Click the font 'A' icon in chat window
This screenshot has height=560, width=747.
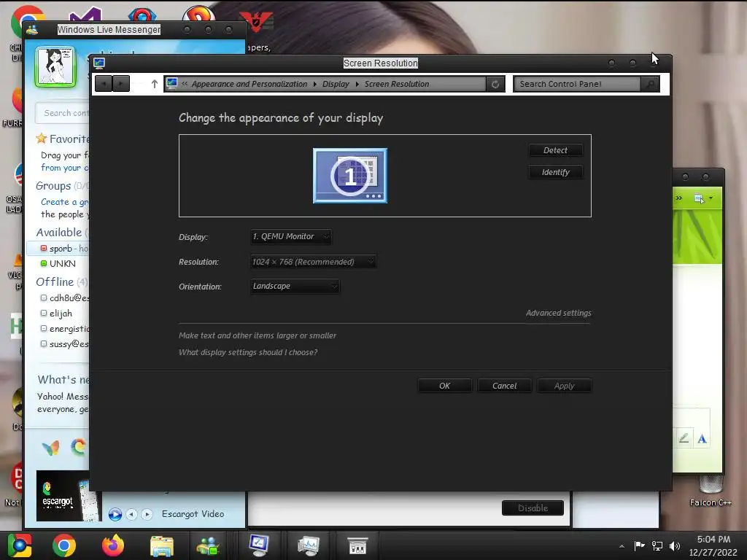point(702,438)
